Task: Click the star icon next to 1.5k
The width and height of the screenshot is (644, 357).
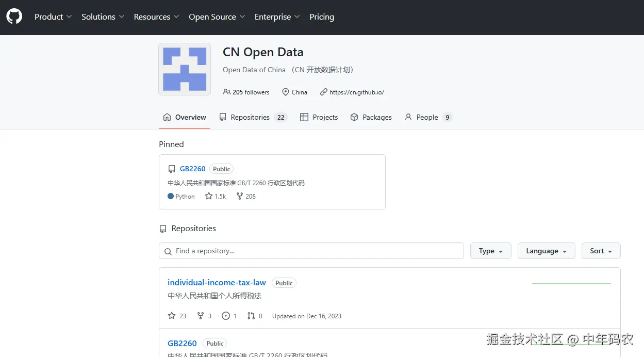Action: (x=209, y=196)
